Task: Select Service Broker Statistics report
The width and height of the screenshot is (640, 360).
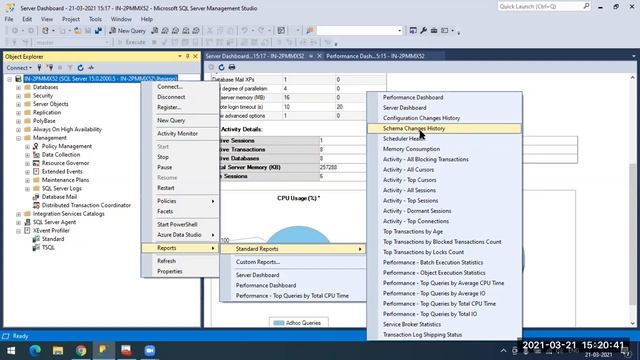Action: [444, 324]
